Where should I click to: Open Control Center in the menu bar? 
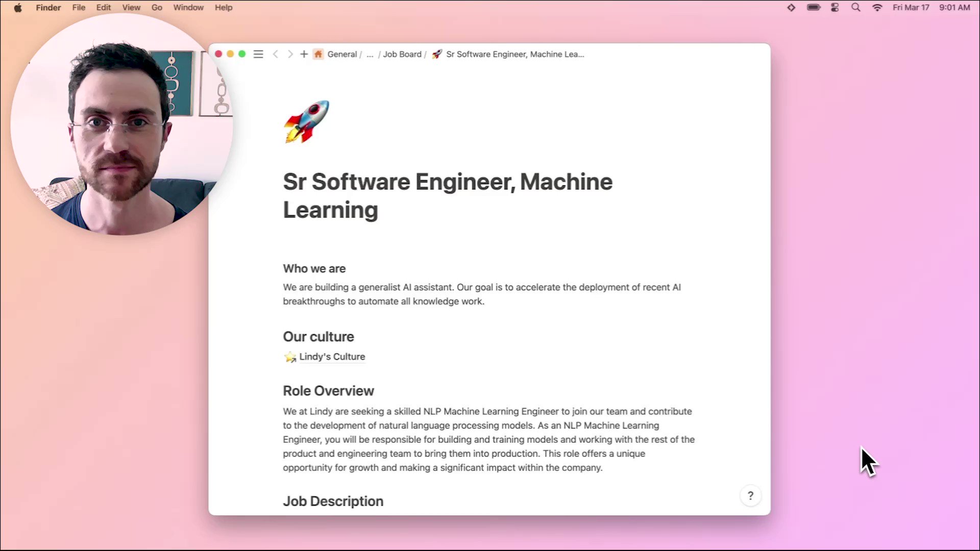click(x=835, y=8)
